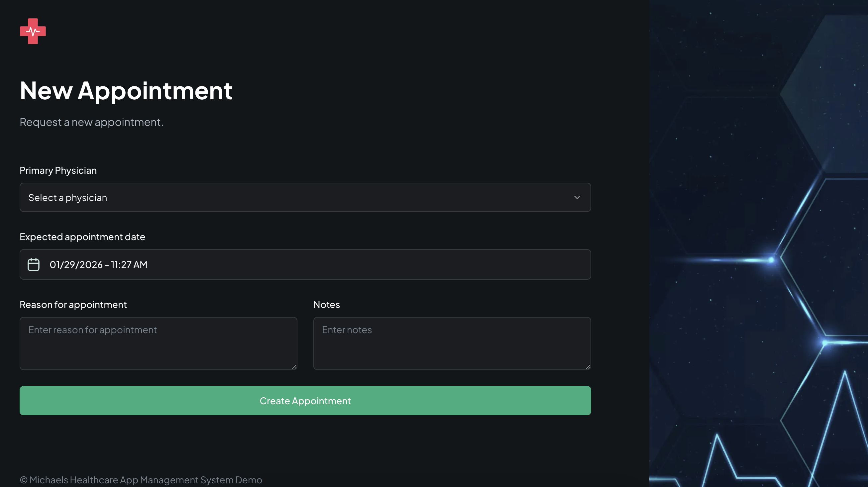Click the Michaels Healthcare App footer text
Image resolution: width=868 pixels, height=487 pixels.
(x=141, y=480)
